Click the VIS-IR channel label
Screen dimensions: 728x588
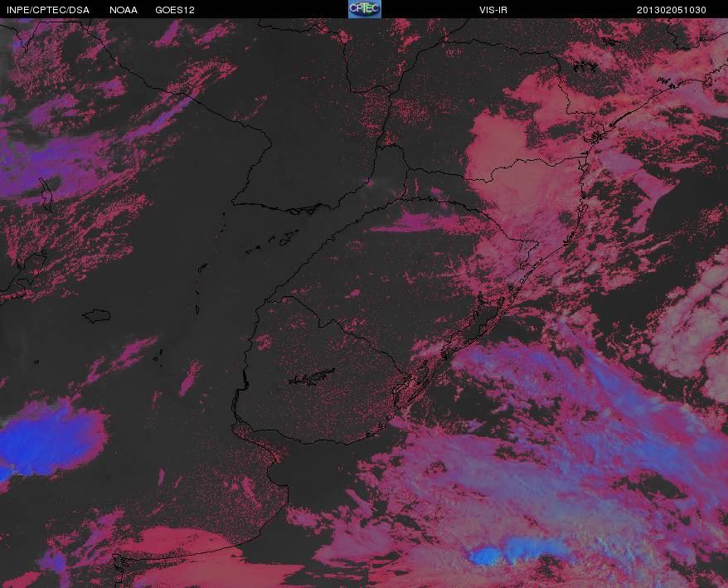coord(493,10)
